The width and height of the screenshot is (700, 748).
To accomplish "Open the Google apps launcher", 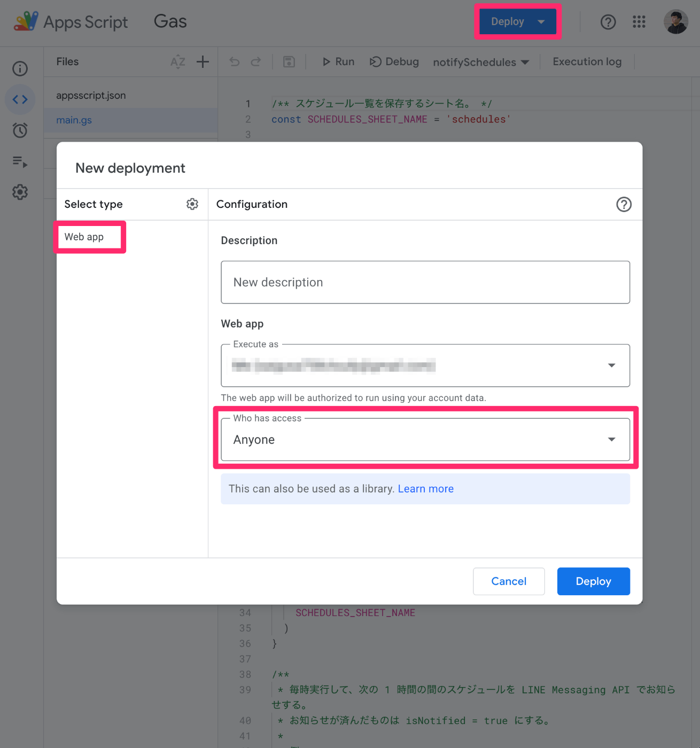I will 639,22.
